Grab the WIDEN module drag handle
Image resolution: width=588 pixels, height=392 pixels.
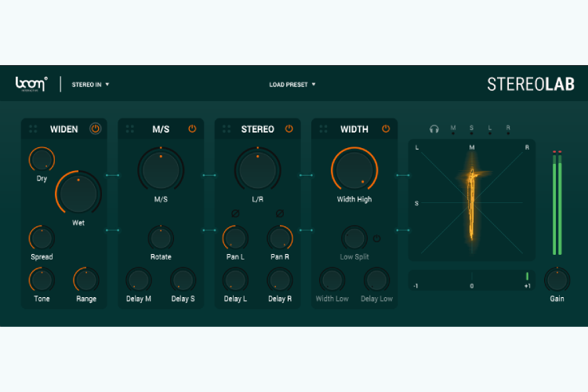(x=33, y=129)
